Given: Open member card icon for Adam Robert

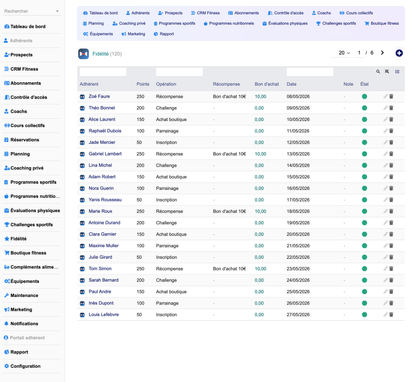Looking at the screenshot, I should [82, 177].
